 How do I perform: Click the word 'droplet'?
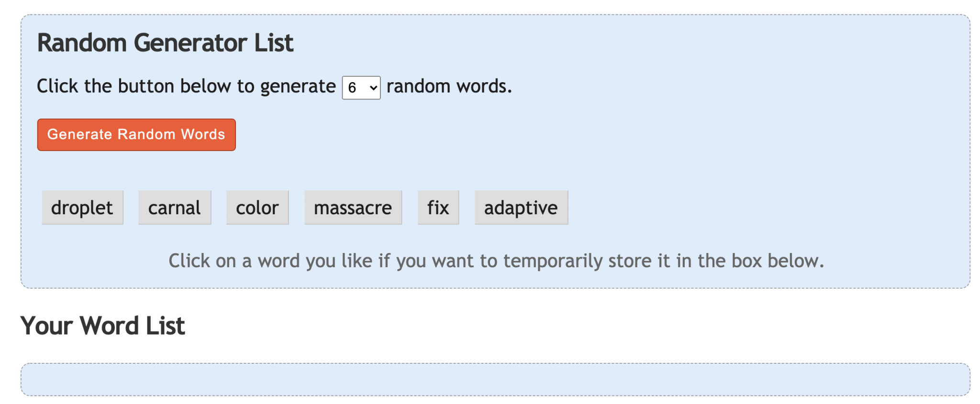click(x=82, y=207)
